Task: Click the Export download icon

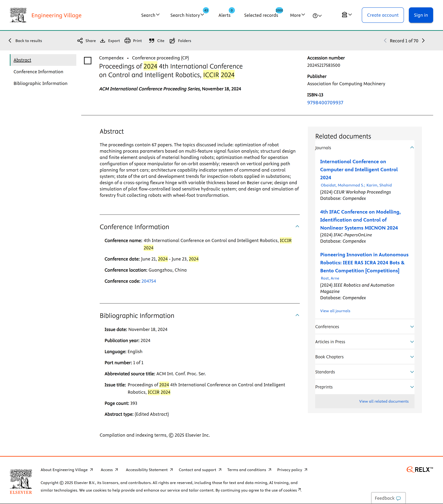Action: click(103, 41)
